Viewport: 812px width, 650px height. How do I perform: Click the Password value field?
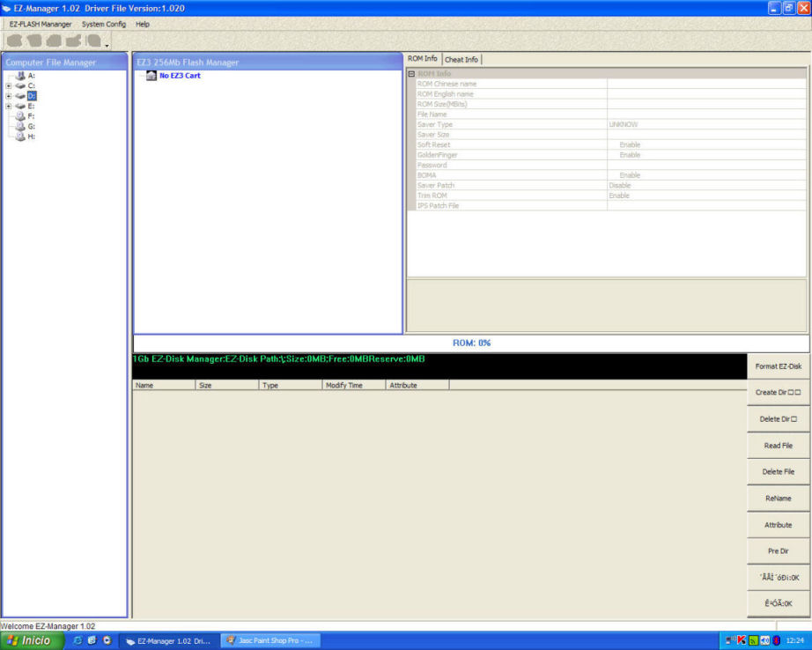coord(707,166)
